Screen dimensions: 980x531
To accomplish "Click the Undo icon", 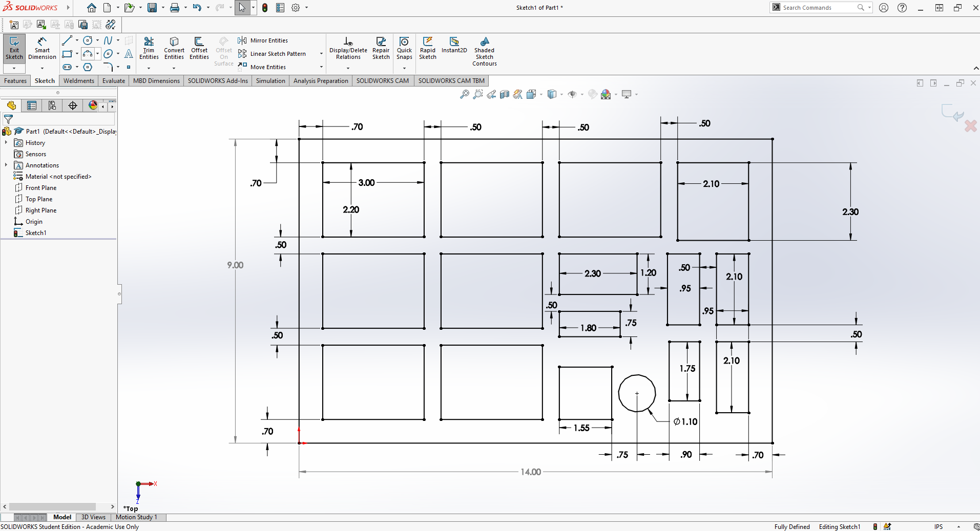I will [197, 8].
